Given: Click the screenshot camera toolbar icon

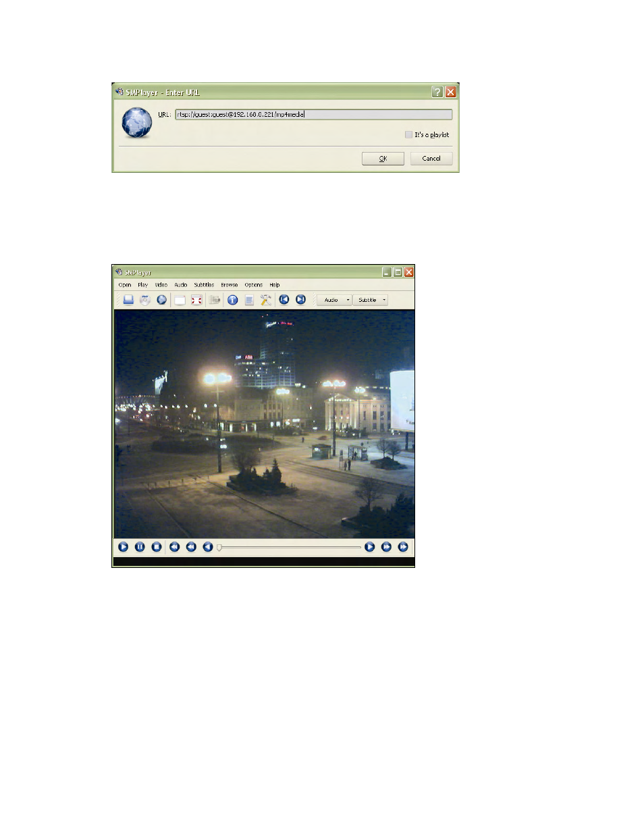Looking at the screenshot, I should pos(215,300).
